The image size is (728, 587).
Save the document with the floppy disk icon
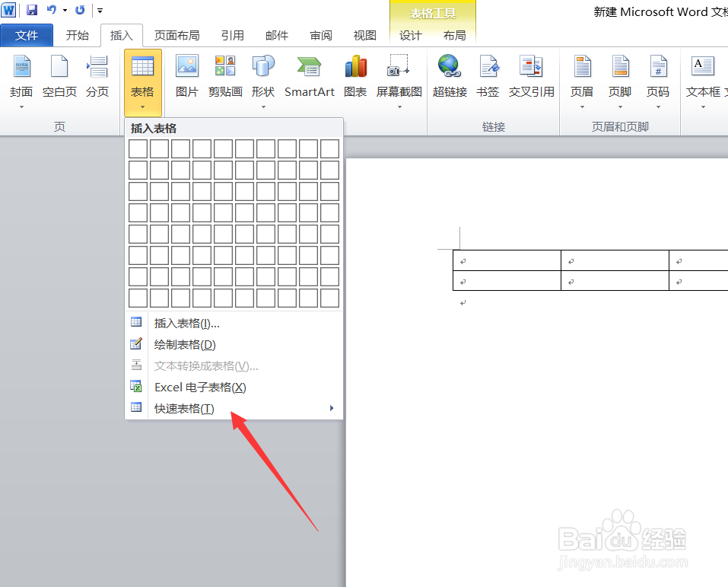point(32,10)
